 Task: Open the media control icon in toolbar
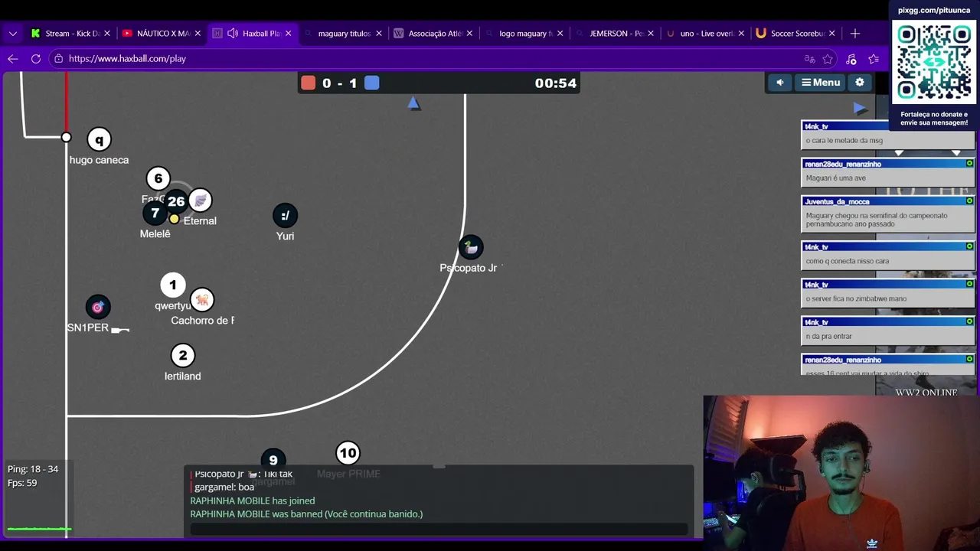pyautogui.click(x=851, y=59)
